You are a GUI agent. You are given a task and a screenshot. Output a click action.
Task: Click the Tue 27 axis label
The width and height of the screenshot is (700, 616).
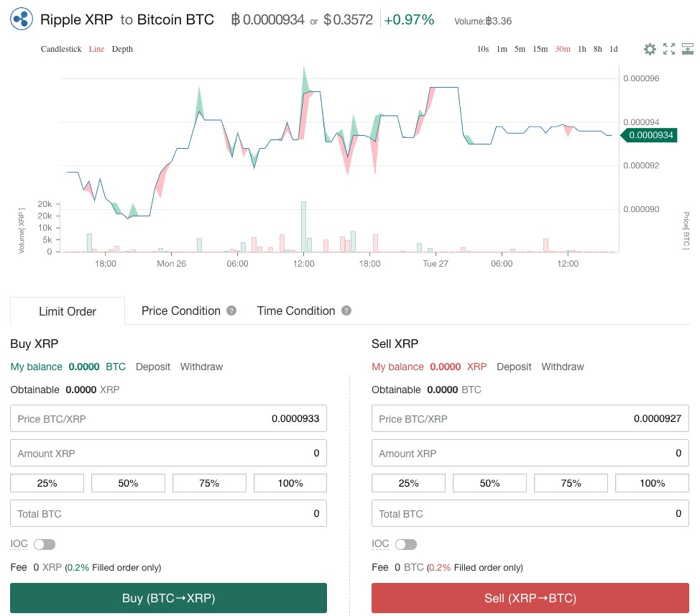(436, 264)
